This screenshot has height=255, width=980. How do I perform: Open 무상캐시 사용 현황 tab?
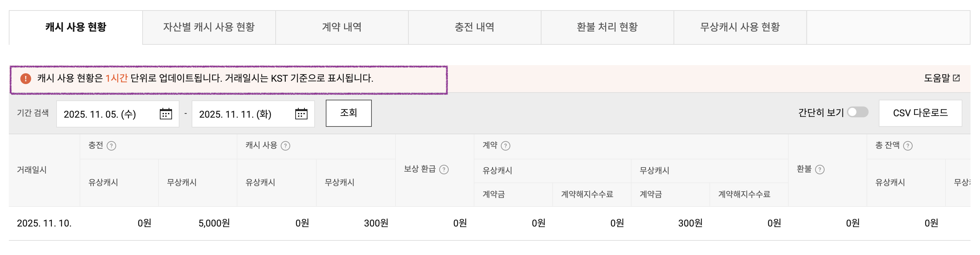point(740,27)
